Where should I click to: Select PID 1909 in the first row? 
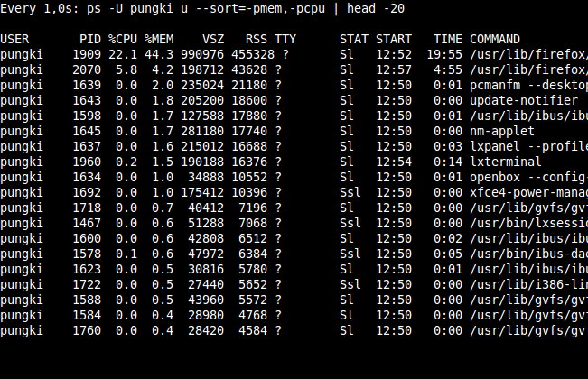pos(87,55)
